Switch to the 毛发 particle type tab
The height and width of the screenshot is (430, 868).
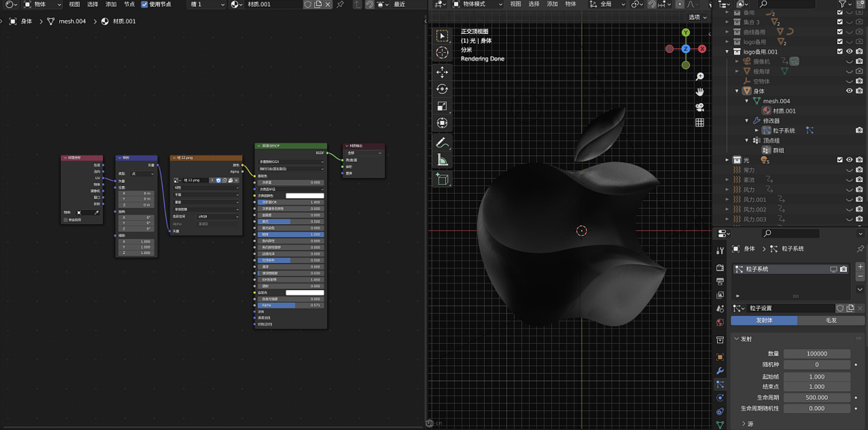coord(831,320)
